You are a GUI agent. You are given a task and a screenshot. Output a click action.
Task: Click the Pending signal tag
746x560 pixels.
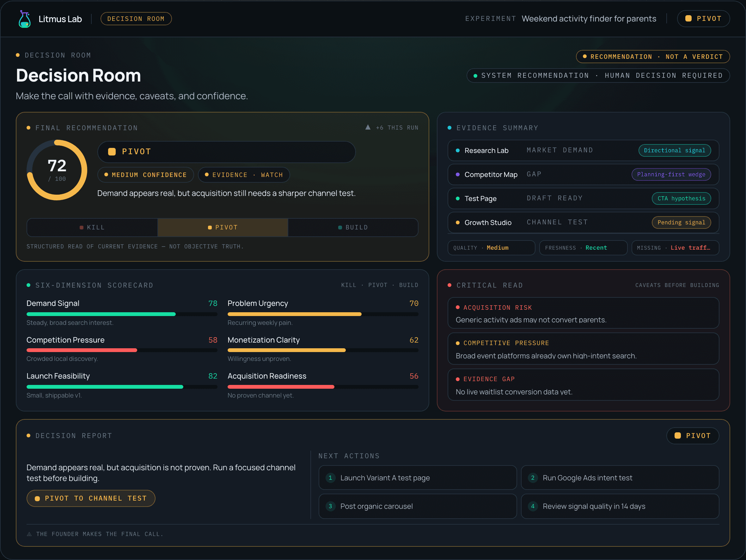(x=681, y=222)
